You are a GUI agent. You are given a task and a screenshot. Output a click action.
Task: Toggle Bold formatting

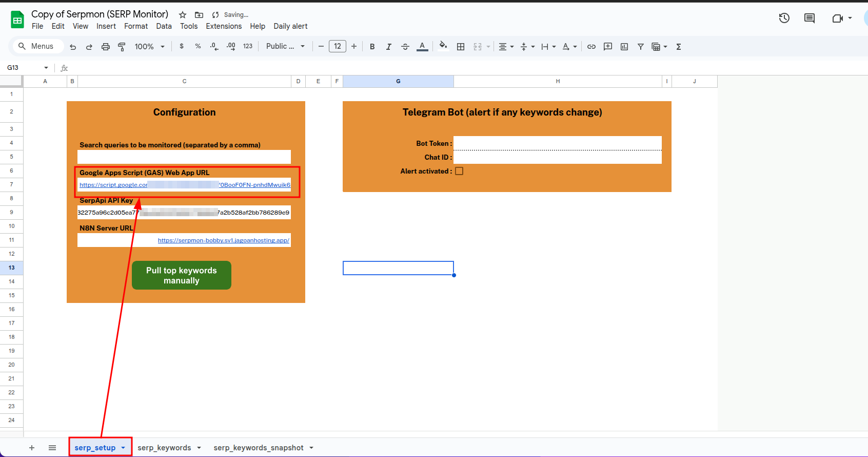[x=372, y=47]
